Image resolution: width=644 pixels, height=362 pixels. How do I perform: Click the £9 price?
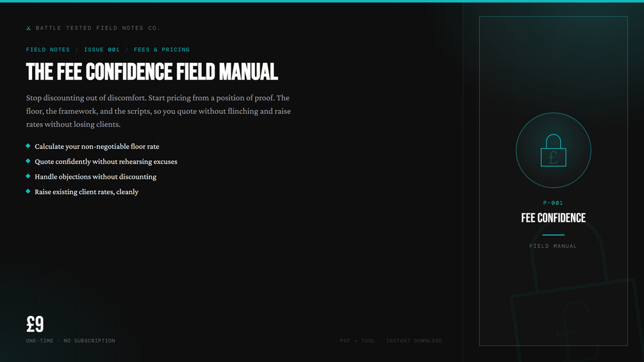[35, 324]
